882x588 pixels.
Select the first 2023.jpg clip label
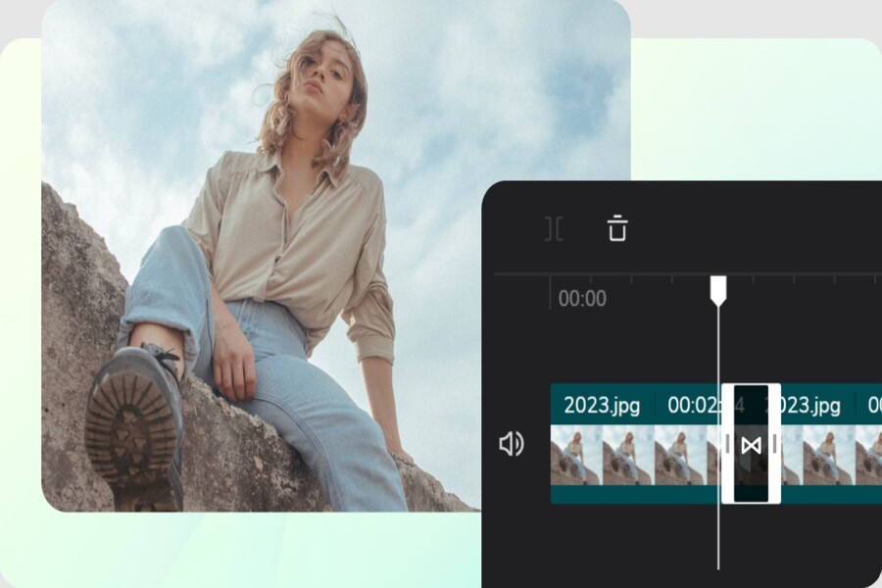point(602,405)
